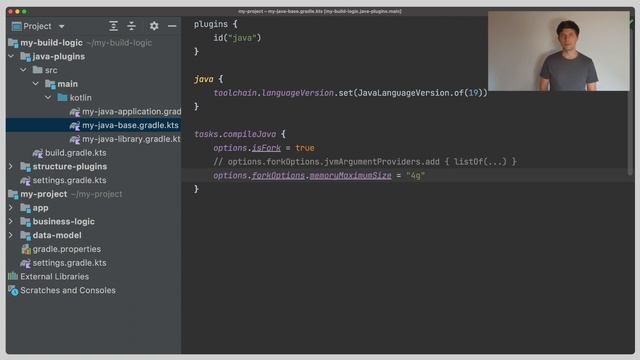Expand the app module
Viewport: 640px width, 360px height.
11,208
